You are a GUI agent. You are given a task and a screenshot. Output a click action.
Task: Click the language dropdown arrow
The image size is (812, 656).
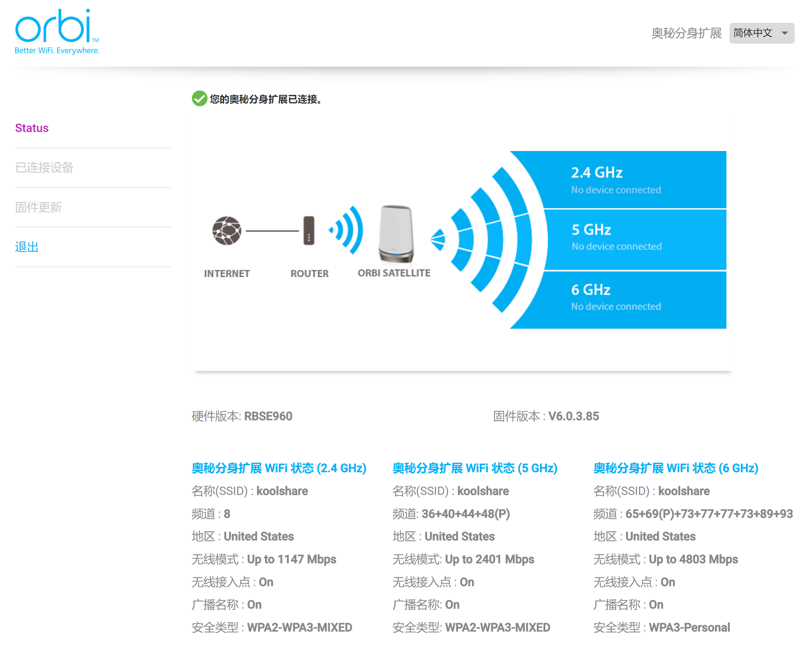784,33
